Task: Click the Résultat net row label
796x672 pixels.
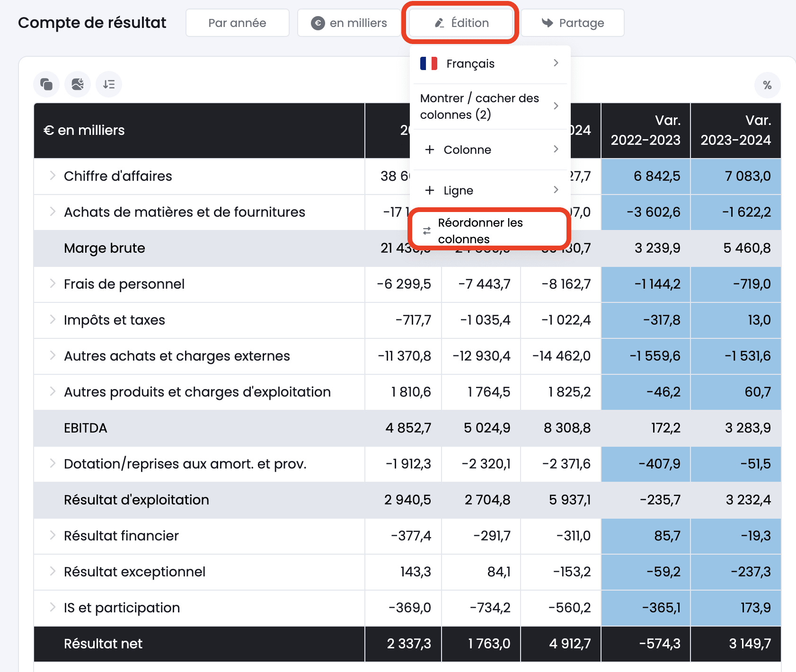Action: 103,644
